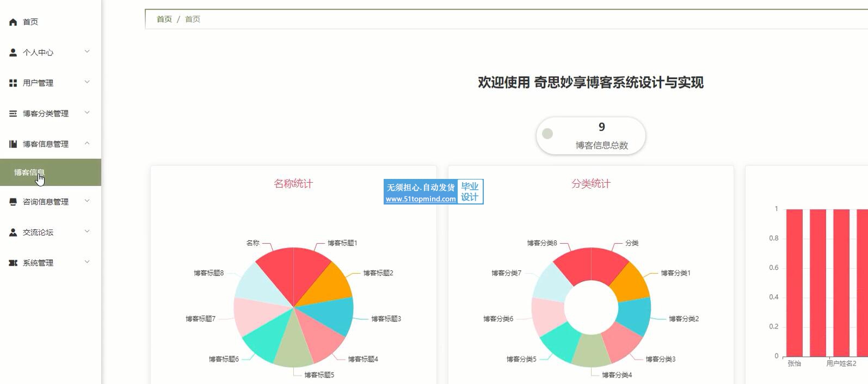Click the 用户姓名2 axis label
Viewport: 868px width, 384px height.
pos(841,363)
